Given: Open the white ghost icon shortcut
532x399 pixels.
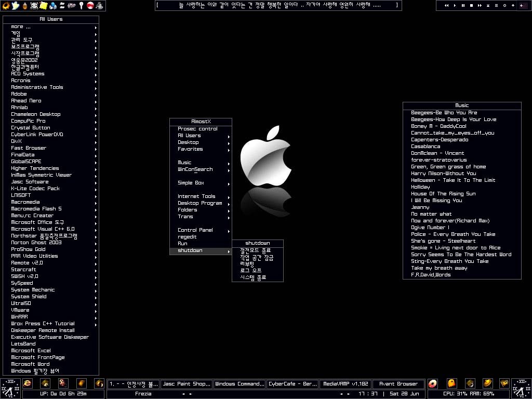Looking at the screenshot, I should (x=15, y=5).
